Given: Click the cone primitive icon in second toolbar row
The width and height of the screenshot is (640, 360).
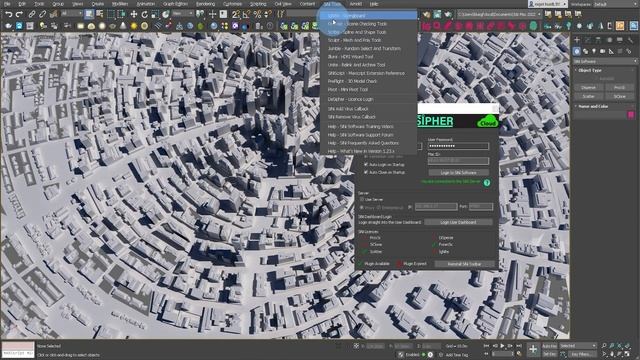Looking at the screenshot, I should click(x=123, y=26).
